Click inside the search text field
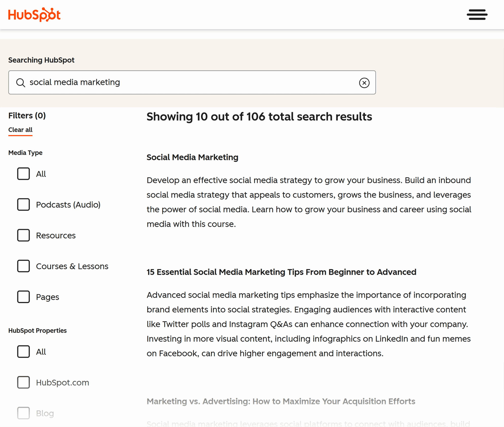 point(192,82)
